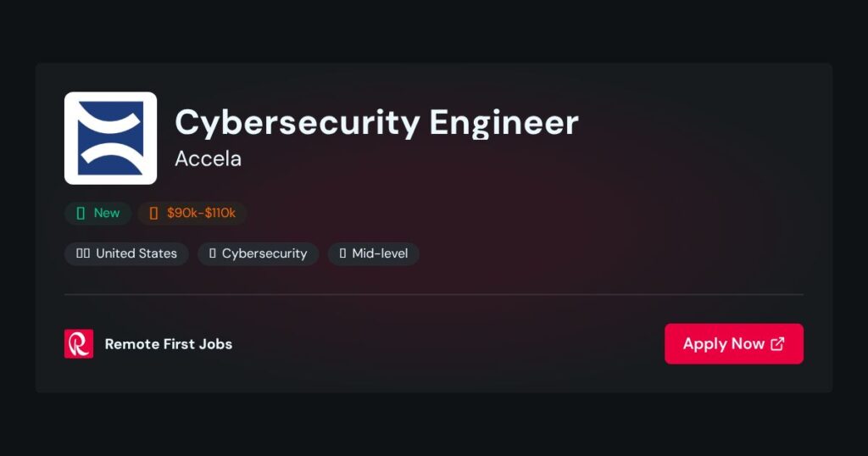Click the horizontal divider line
This screenshot has height=456, width=868.
[434, 294]
